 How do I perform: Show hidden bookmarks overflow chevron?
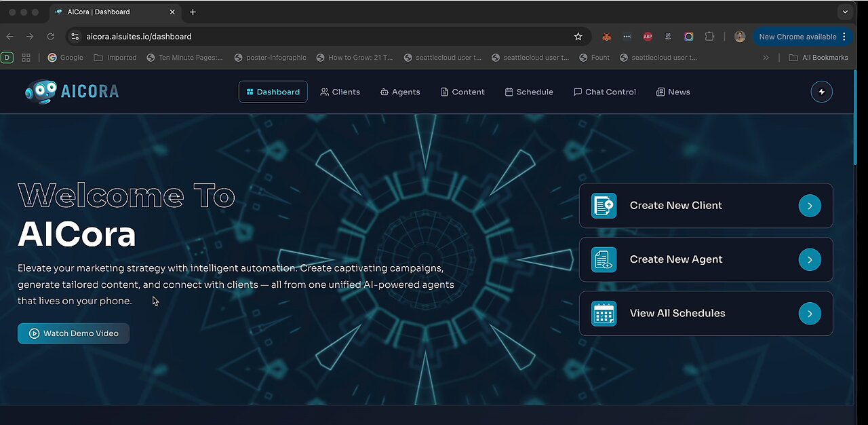click(766, 58)
